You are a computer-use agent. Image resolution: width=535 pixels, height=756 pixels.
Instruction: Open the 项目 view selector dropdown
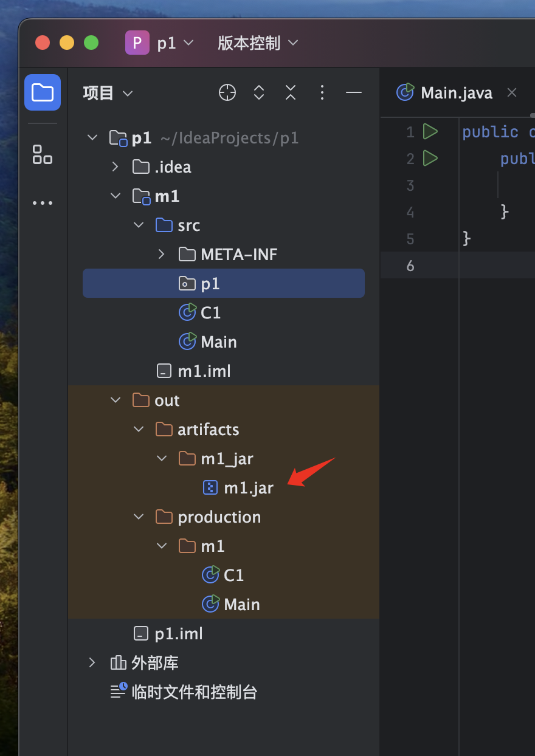pos(108,93)
